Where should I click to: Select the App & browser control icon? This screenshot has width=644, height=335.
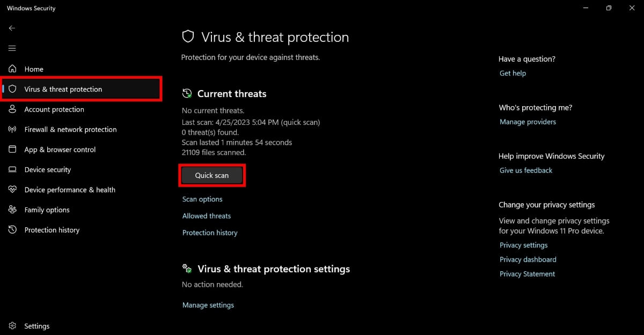pyautogui.click(x=12, y=150)
